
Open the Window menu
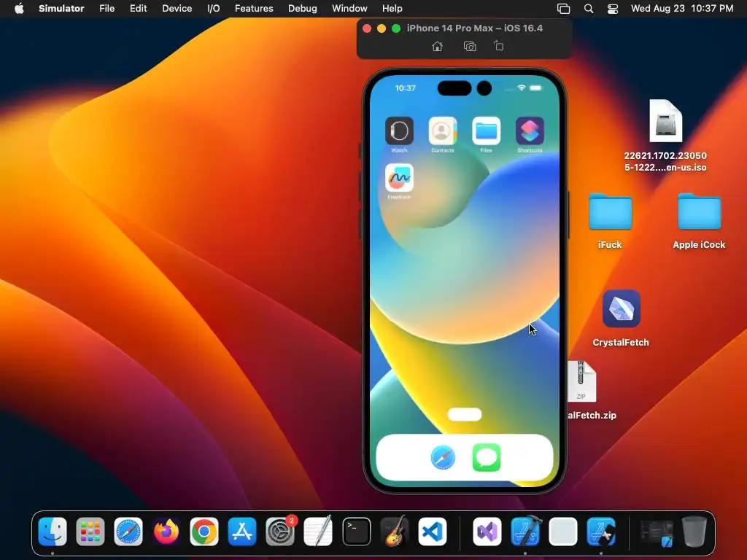pyautogui.click(x=349, y=9)
